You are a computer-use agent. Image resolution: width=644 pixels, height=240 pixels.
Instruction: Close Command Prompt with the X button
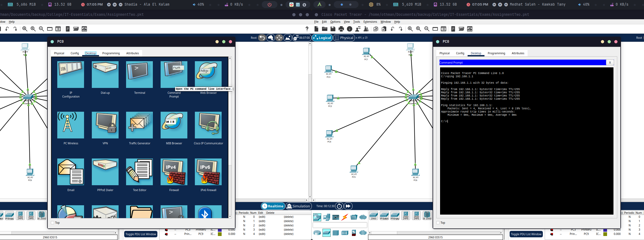[610, 63]
